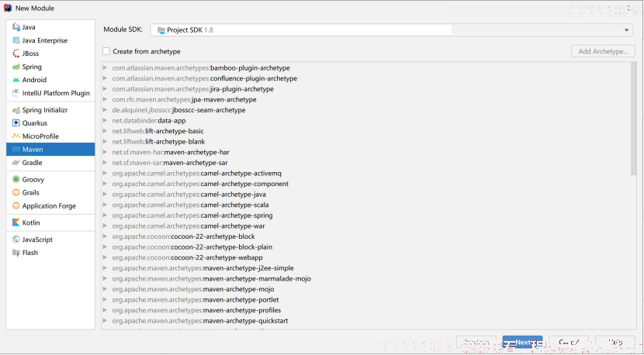Select Java Enterprise module type
This screenshot has height=355, width=644.
50,40
